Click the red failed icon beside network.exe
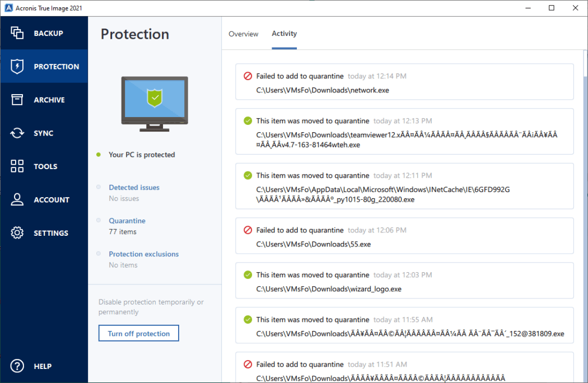This screenshot has height=383, width=588. pyautogui.click(x=247, y=76)
